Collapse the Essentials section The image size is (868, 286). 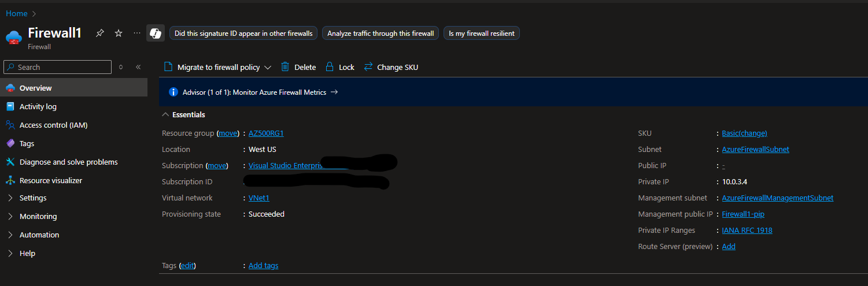(165, 115)
